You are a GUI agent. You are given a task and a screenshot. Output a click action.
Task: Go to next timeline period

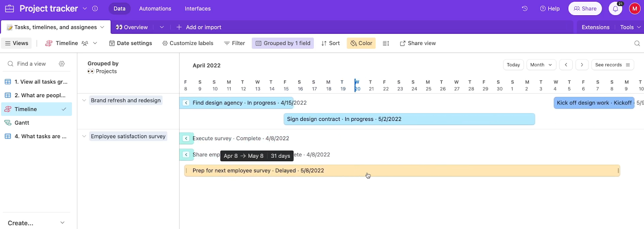click(582, 65)
